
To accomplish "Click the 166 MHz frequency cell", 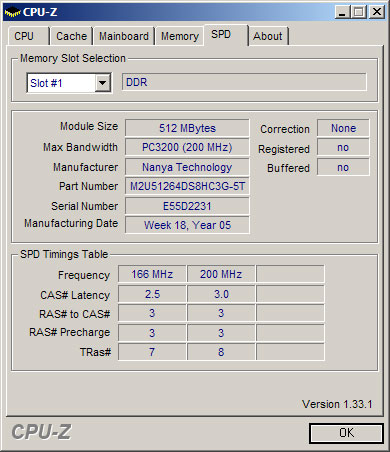I will 152,274.
